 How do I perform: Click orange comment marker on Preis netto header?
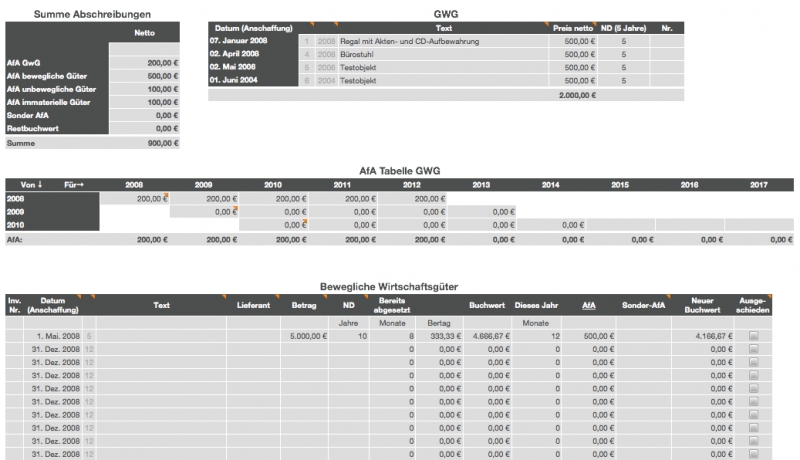(x=596, y=22)
